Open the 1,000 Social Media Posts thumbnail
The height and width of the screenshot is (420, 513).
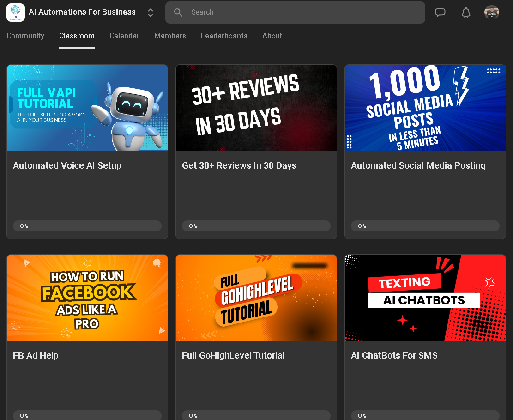pos(425,108)
